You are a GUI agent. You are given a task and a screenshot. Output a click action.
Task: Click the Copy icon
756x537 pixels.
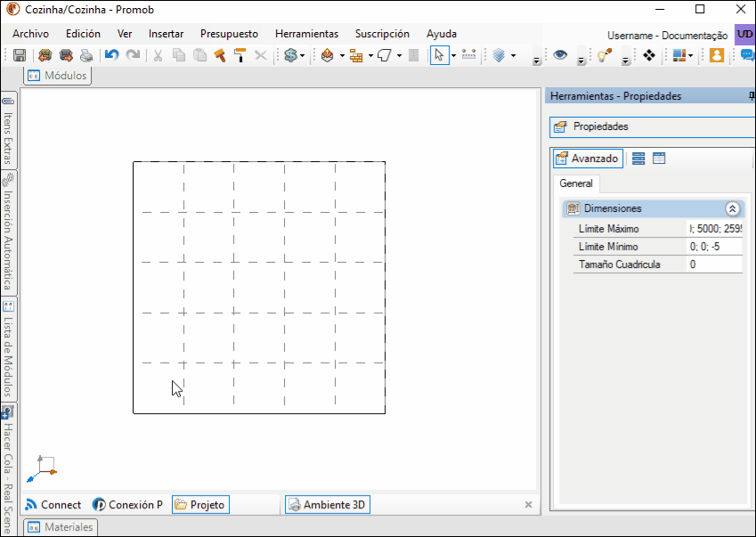click(179, 55)
